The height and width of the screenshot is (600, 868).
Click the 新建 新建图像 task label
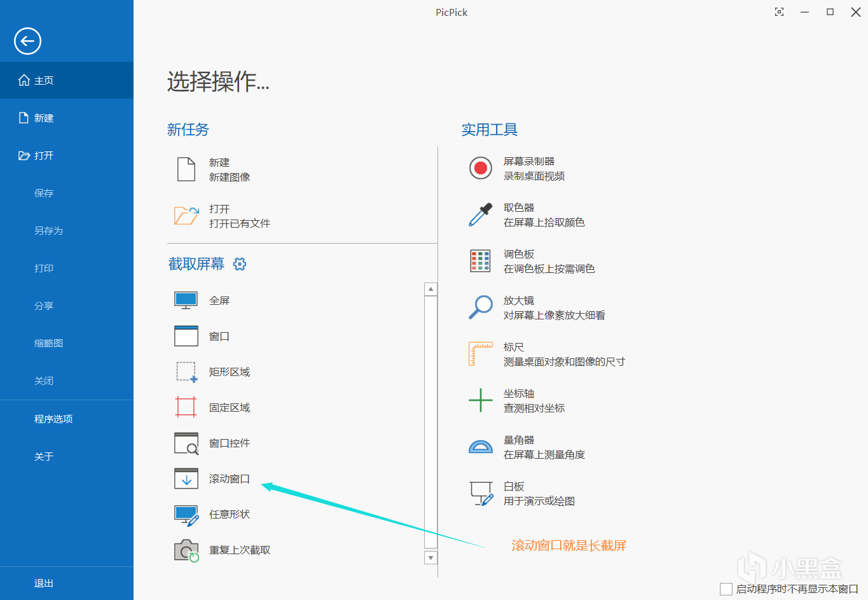[230, 170]
